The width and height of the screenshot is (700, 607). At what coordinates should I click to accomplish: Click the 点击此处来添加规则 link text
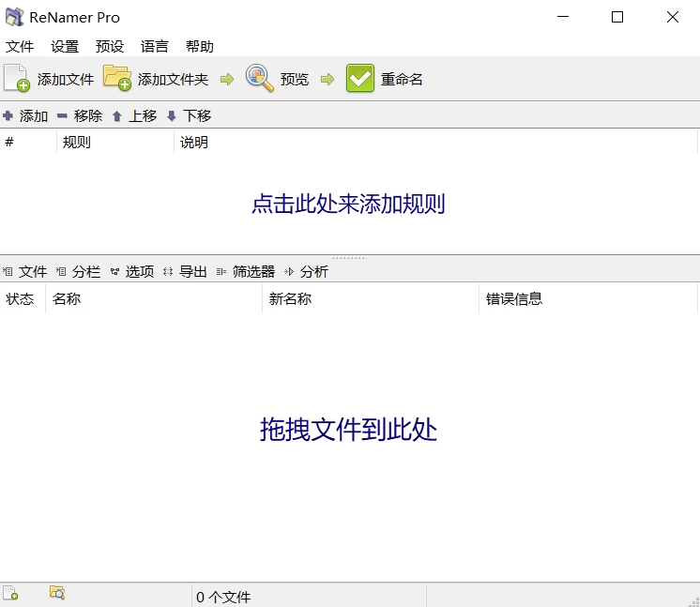[x=348, y=204]
